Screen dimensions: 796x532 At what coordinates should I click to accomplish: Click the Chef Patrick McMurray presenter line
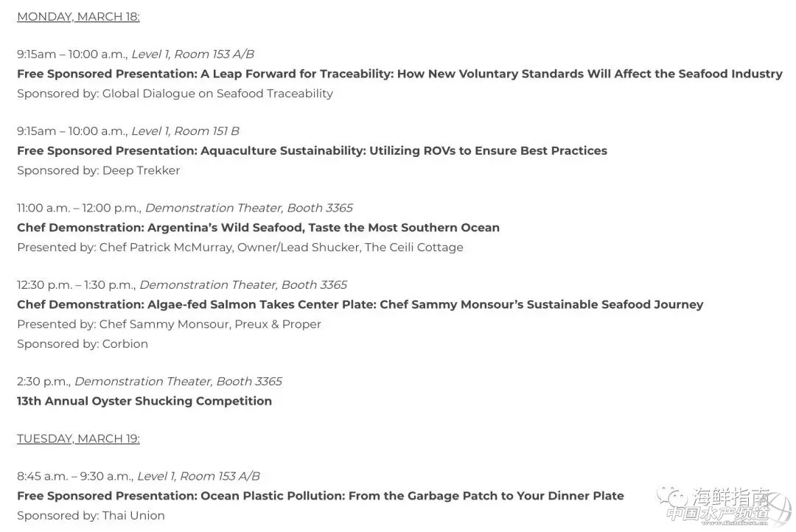(x=240, y=247)
